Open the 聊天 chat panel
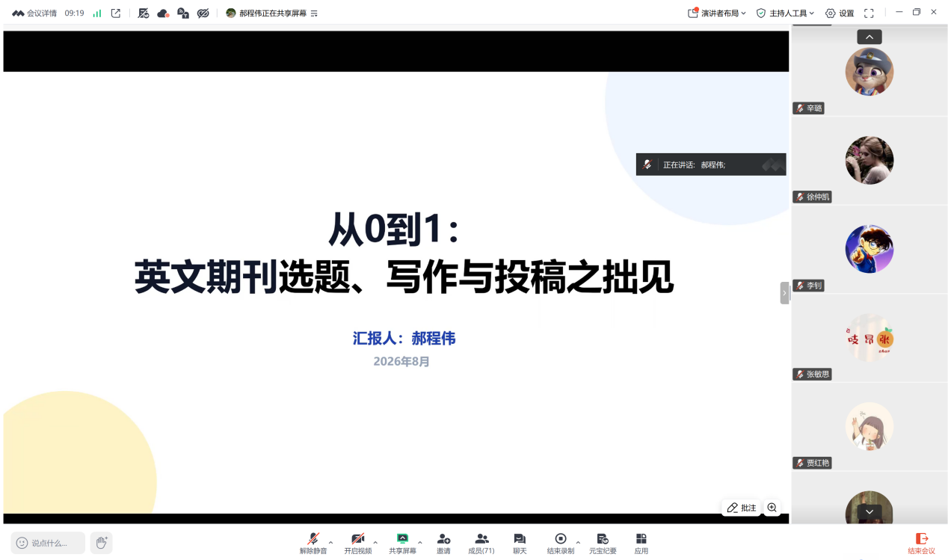 [x=520, y=544]
